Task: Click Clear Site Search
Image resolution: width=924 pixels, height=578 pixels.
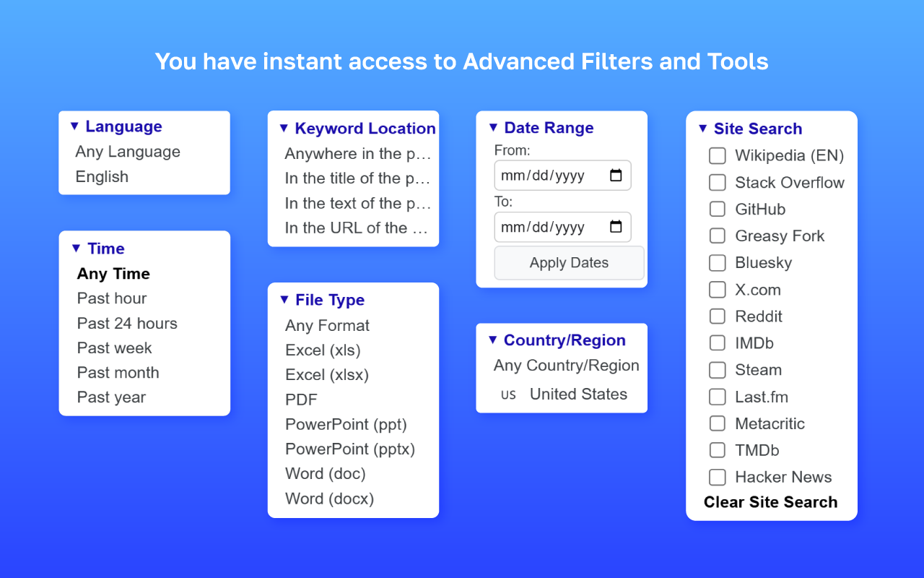Action: pos(770,502)
